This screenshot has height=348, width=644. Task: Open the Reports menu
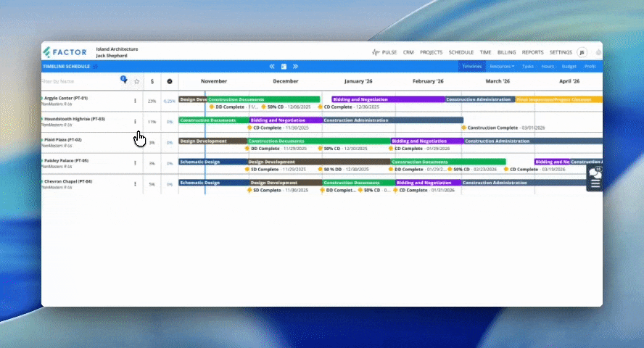pyautogui.click(x=533, y=52)
